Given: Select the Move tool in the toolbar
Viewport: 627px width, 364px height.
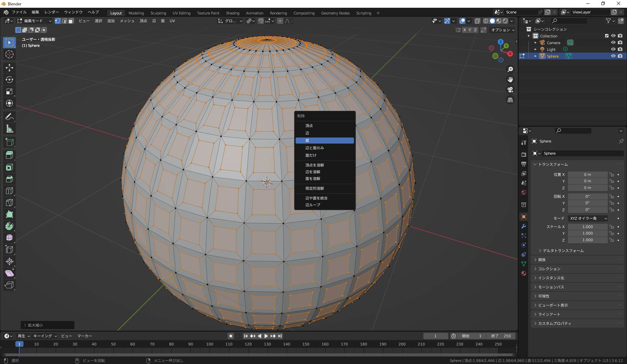Looking at the screenshot, I should (9, 68).
